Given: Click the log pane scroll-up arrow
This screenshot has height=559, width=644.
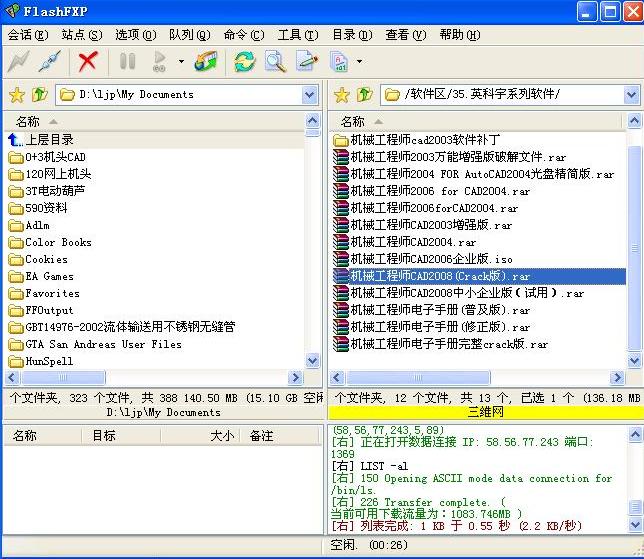Looking at the screenshot, I should tap(635, 434).
